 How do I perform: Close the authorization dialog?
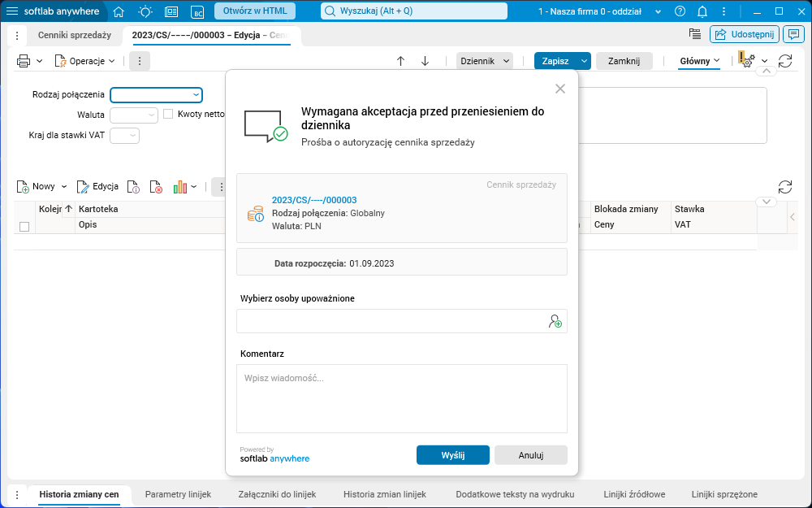559,89
